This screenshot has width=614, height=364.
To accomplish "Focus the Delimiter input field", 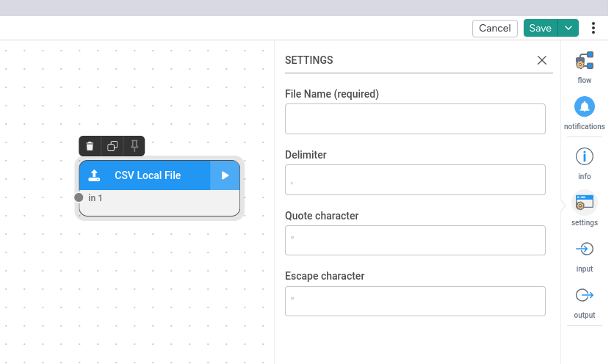I will pyautogui.click(x=415, y=180).
